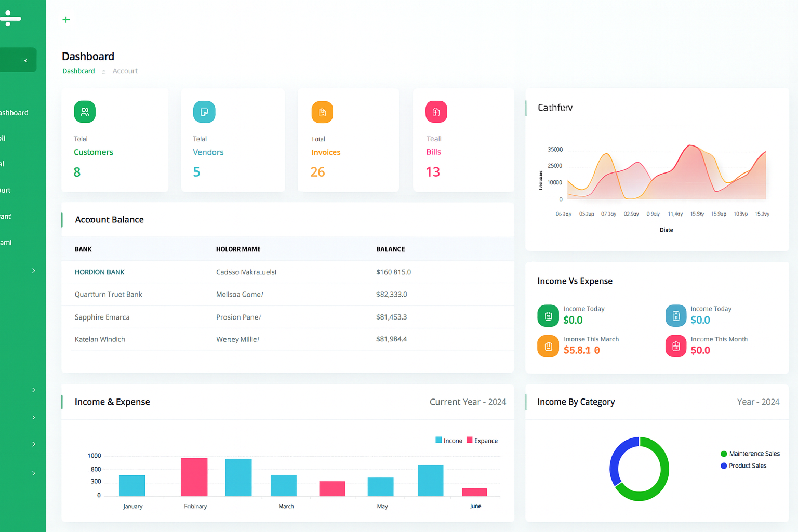Viewport: 798px width, 532px height.
Task: Click the teal Total Vendors icon
Action: coord(204,112)
